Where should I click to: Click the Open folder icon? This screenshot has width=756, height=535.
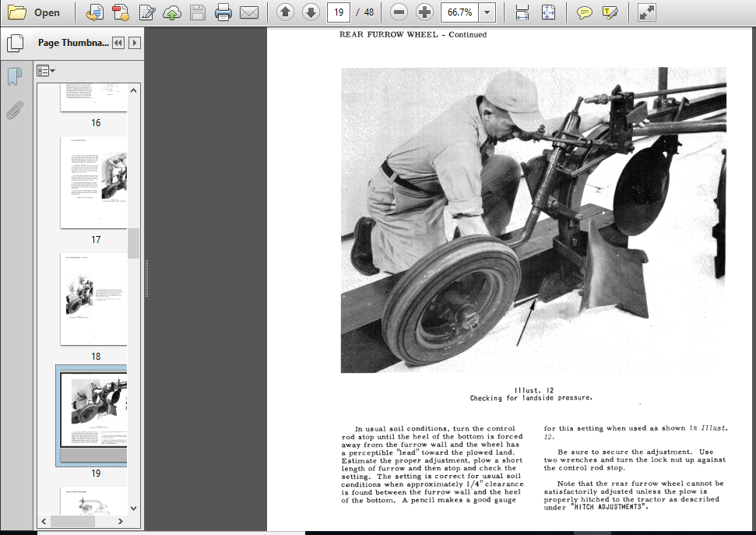coord(17,12)
